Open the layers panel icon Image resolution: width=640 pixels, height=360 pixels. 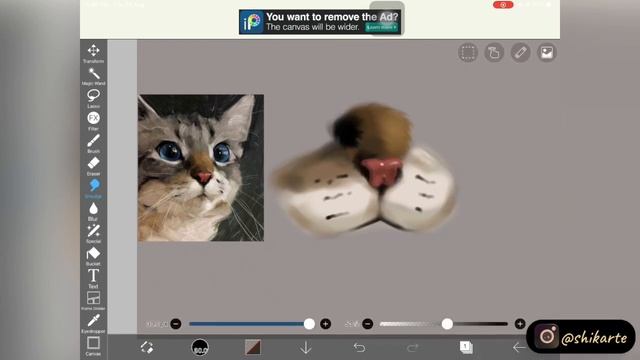click(x=466, y=347)
